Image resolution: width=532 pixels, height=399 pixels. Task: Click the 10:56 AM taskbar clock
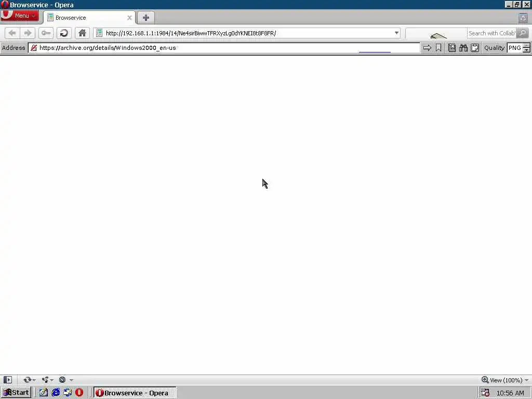(x=510, y=393)
